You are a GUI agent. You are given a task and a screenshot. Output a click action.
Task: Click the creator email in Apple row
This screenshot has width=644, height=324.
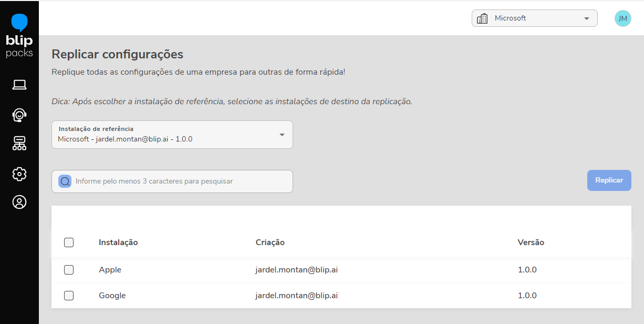(297, 270)
